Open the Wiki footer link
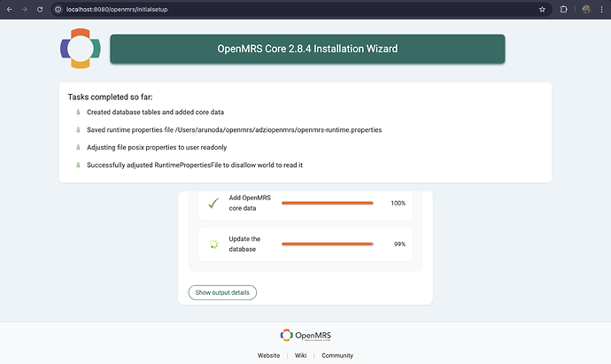 click(300, 355)
